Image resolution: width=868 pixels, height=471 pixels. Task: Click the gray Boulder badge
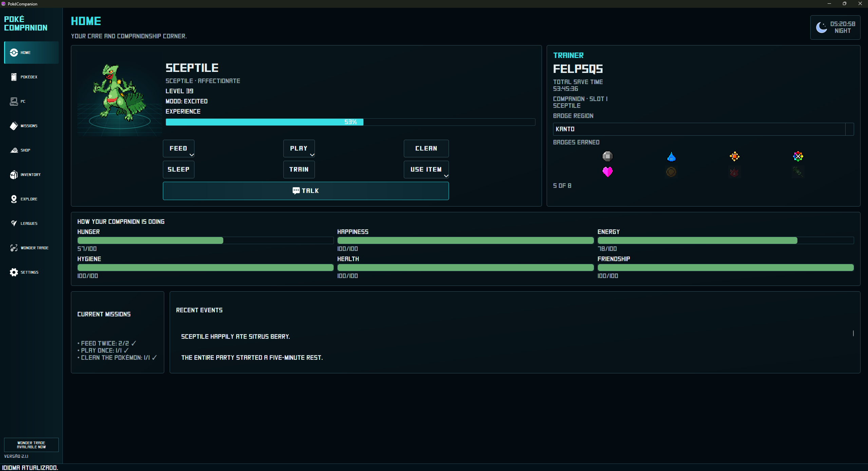(x=608, y=156)
